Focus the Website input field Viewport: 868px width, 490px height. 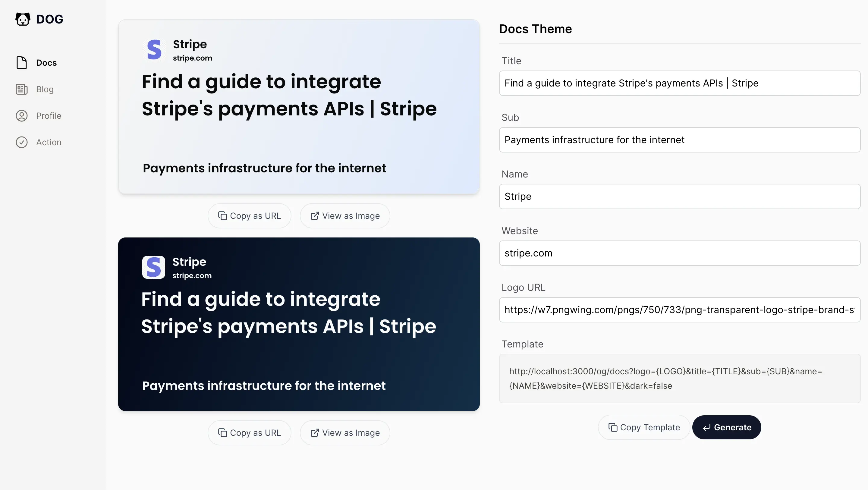(x=680, y=253)
